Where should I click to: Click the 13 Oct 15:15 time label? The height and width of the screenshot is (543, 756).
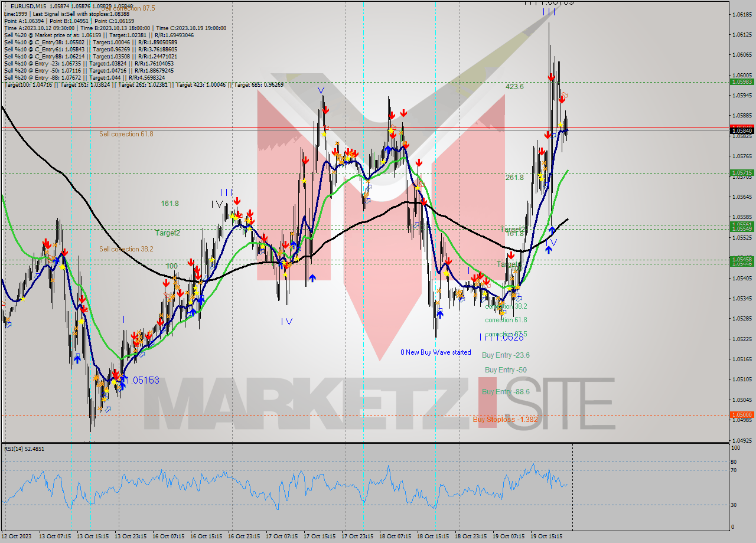click(92, 537)
